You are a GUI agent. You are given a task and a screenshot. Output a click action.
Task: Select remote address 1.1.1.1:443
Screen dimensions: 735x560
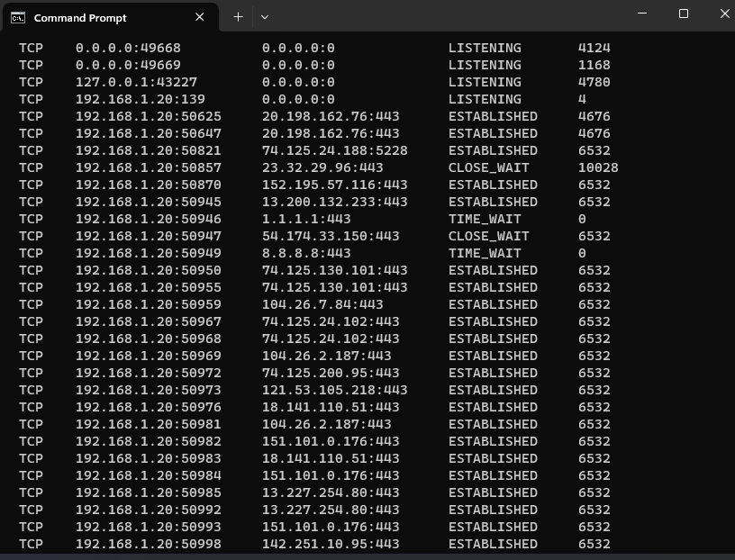[x=306, y=219]
